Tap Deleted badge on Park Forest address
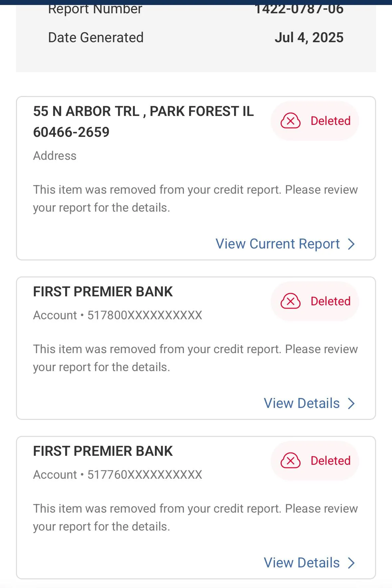392x588 pixels. coord(315,121)
